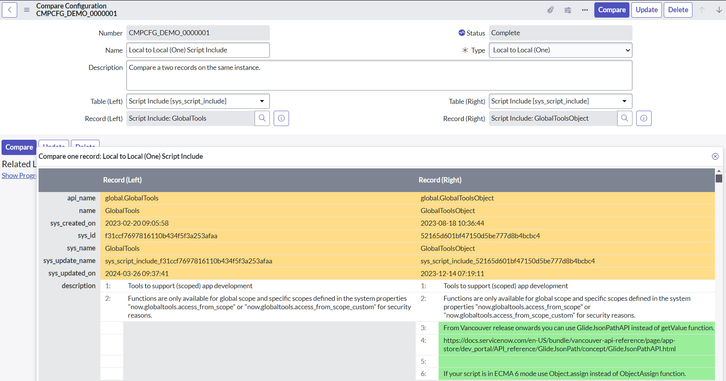Go back with the header arrow
The height and width of the screenshot is (381, 726).
(10, 10)
